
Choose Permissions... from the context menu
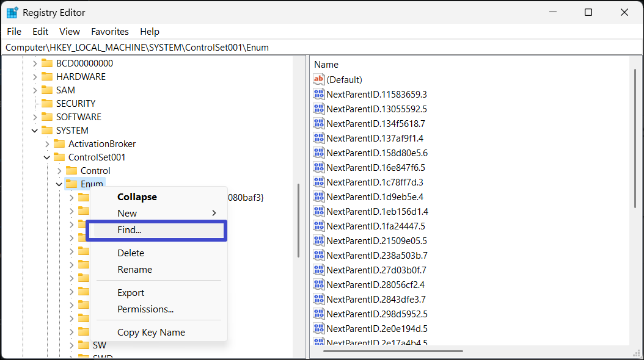point(145,309)
